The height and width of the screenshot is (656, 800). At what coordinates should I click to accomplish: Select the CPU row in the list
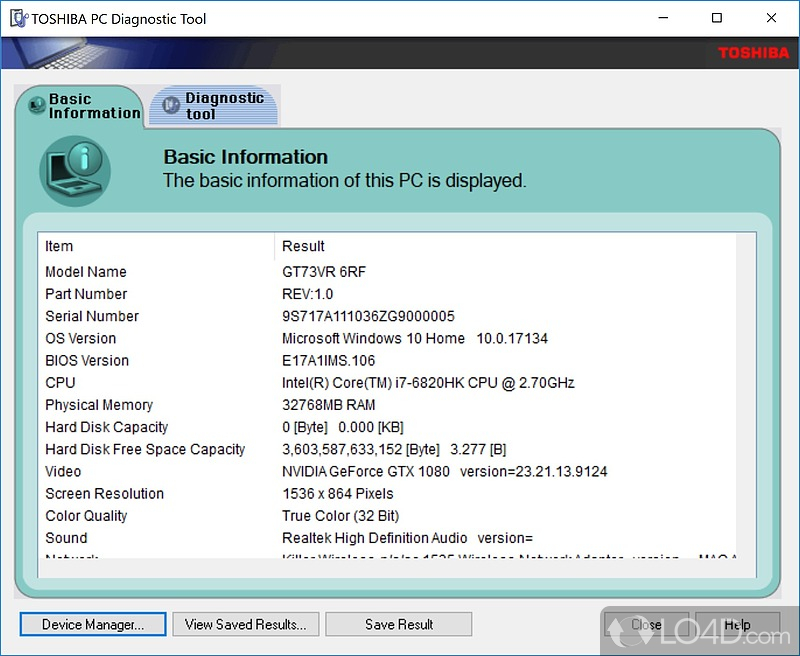point(60,383)
